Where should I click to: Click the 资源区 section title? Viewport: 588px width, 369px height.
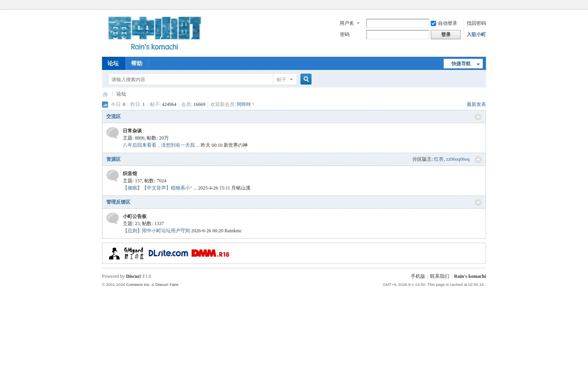(113, 159)
